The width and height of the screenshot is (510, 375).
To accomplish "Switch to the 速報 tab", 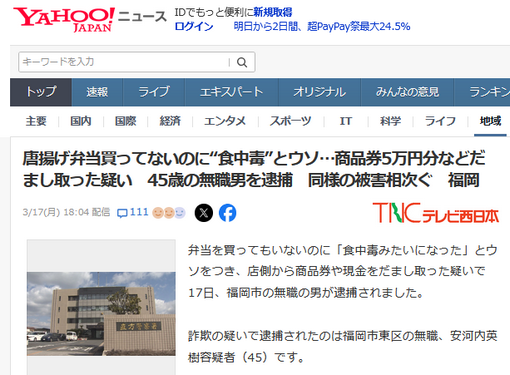I will pyautogui.click(x=97, y=92).
